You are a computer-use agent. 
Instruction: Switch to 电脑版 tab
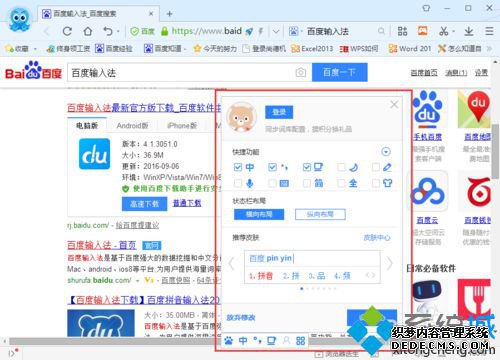[x=87, y=126]
